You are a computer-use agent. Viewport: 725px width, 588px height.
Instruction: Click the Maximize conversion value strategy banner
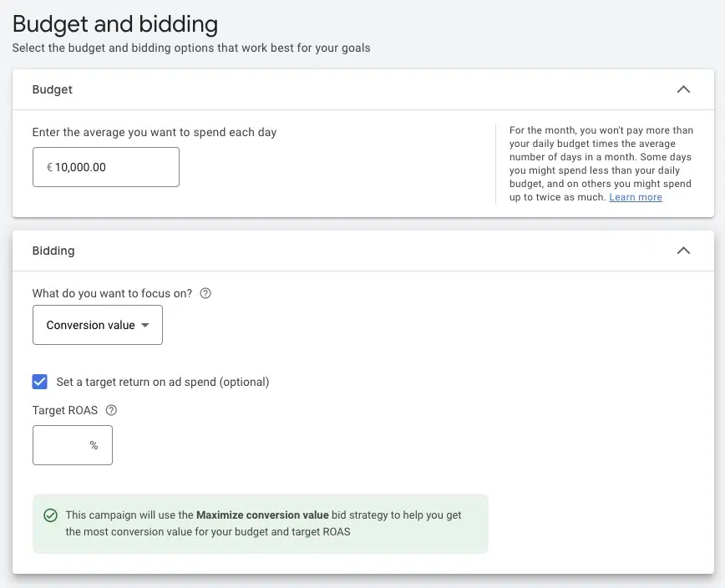pyautogui.click(x=260, y=523)
